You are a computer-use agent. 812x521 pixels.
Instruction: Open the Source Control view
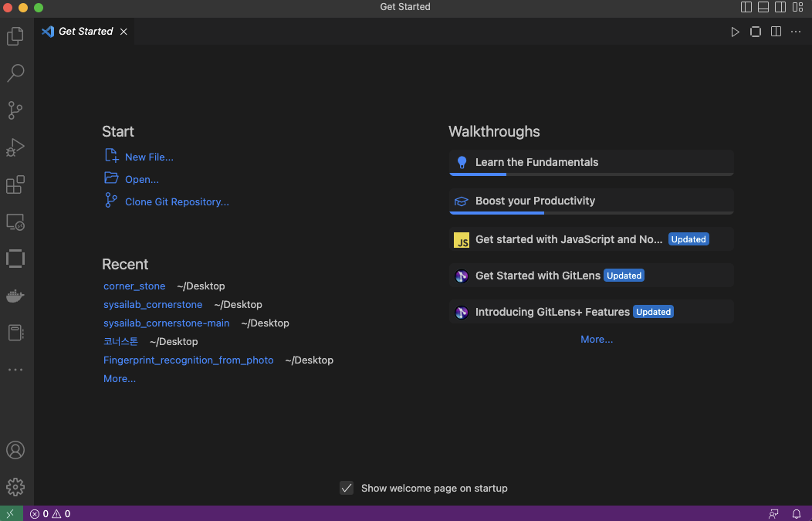[x=15, y=110]
